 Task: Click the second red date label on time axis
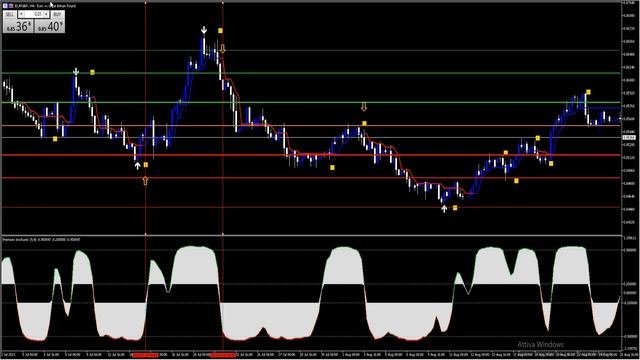tap(223, 355)
